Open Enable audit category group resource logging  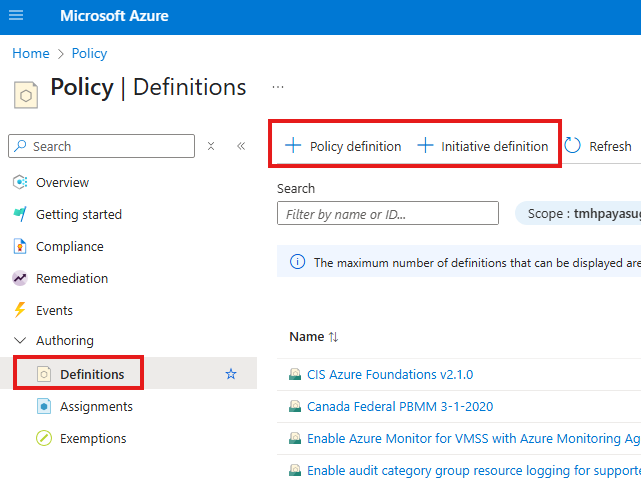[x=474, y=470]
